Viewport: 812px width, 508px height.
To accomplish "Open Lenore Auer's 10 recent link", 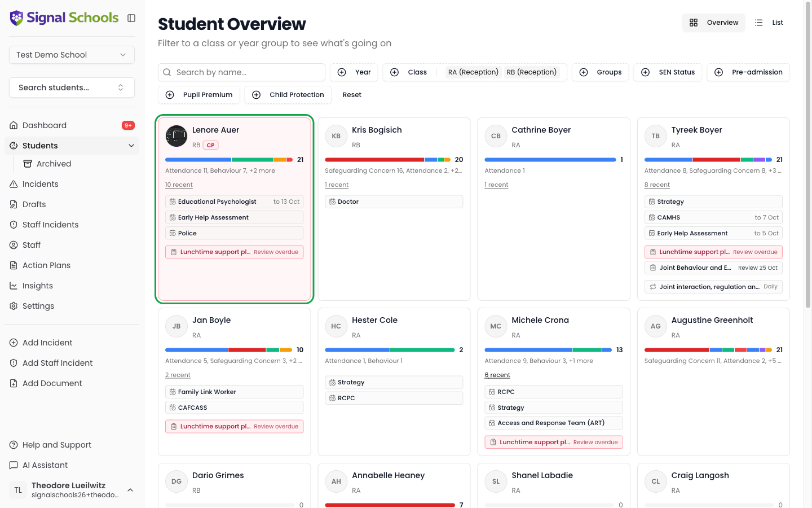I will [179, 185].
